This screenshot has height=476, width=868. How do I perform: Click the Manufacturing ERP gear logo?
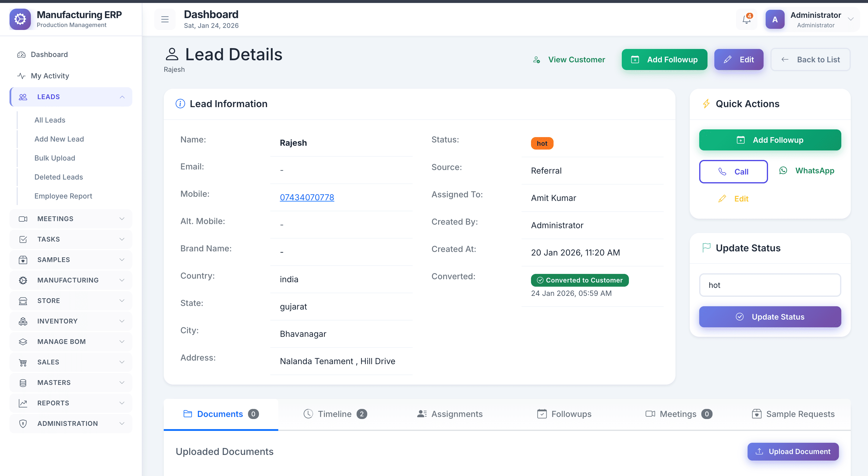(20, 19)
